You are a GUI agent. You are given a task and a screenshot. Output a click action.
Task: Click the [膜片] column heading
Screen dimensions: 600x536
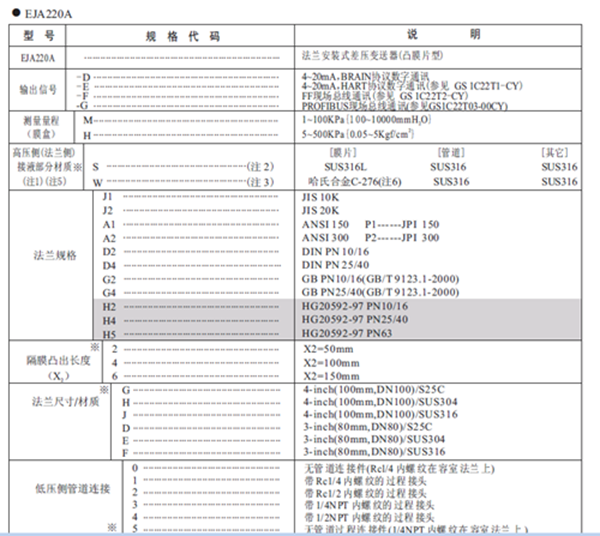click(x=343, y=153)
